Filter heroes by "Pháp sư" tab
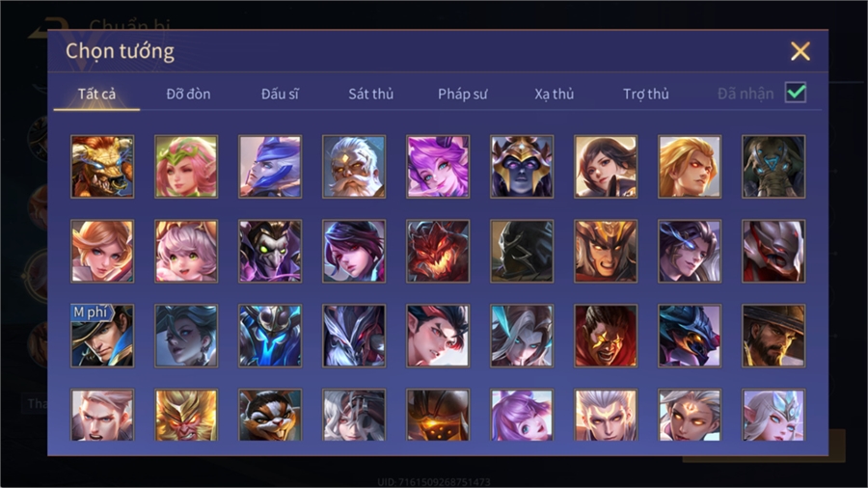Screen dimensions: 868x488 [x=463, y=95]
